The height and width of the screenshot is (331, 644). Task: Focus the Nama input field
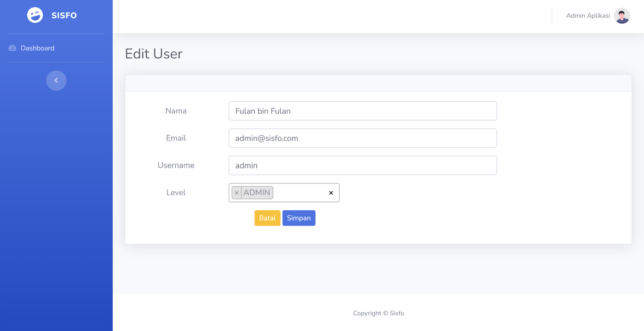pos(363,111)
